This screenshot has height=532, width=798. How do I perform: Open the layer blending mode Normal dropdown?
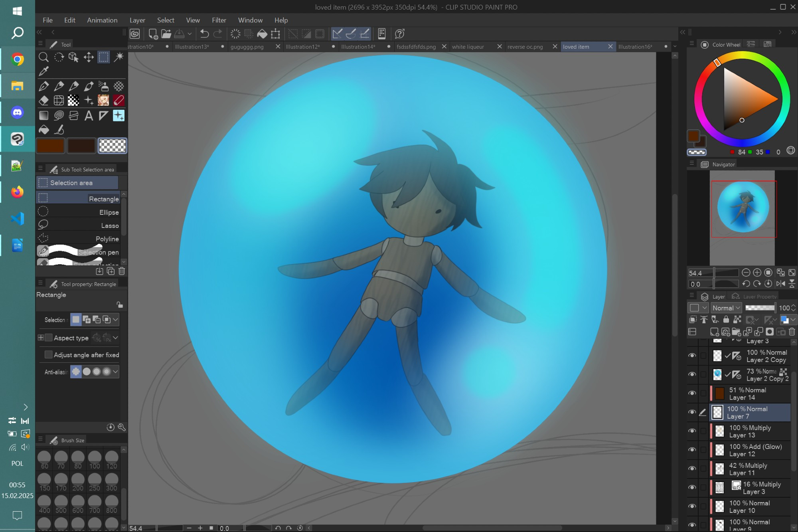click(x=726, y=308)
